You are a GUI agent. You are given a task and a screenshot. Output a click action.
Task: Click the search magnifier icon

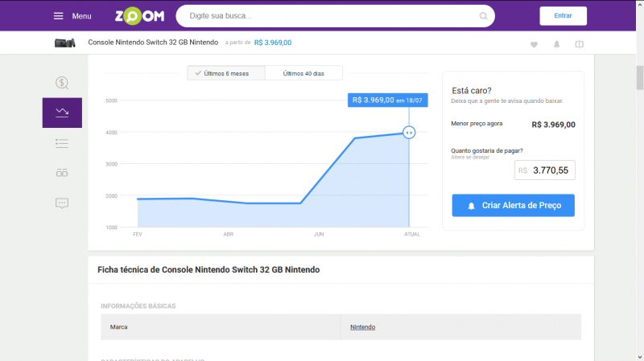tap(484, 16)
